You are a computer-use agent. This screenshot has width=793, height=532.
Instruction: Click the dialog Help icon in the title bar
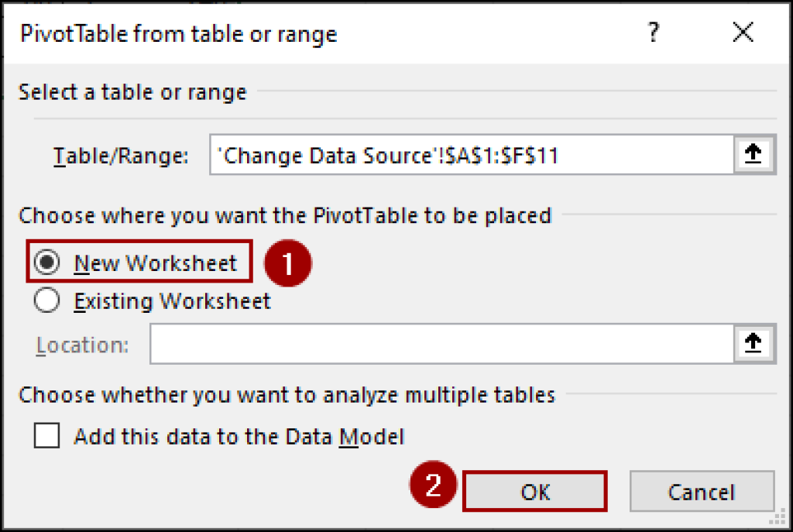pyautogui.click(x=652, y=33)
